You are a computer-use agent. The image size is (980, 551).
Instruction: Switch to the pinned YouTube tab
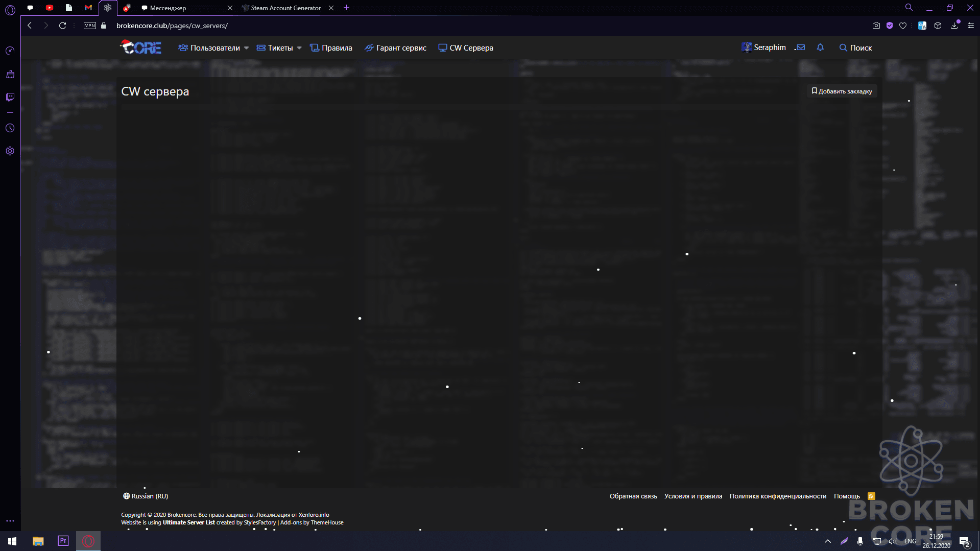point(50,8)
